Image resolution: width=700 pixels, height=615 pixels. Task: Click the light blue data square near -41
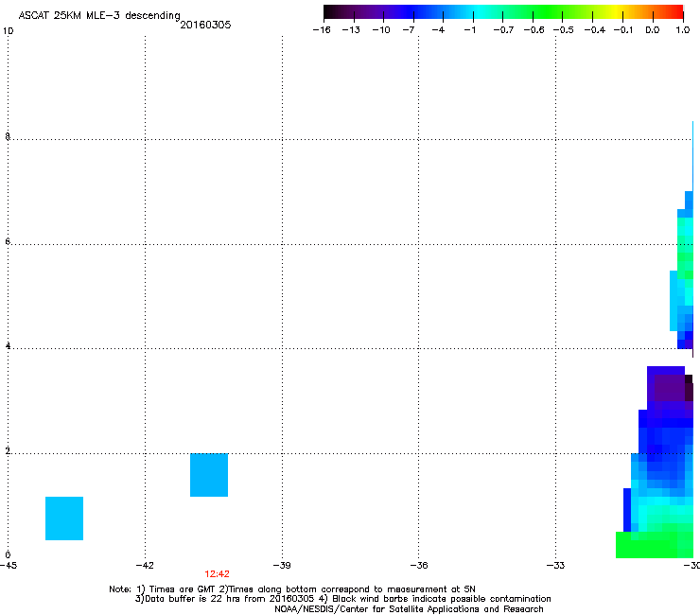[209, 475]
